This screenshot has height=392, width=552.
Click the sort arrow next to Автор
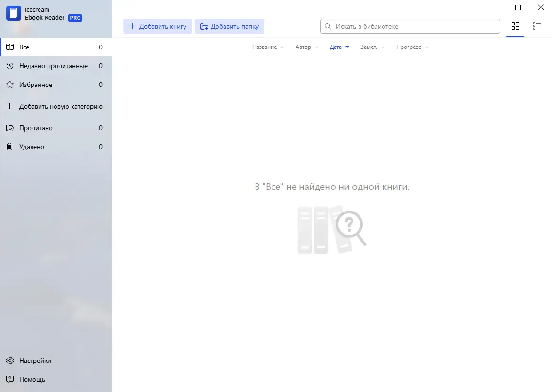pyautogui.click(x=317, y=47)
